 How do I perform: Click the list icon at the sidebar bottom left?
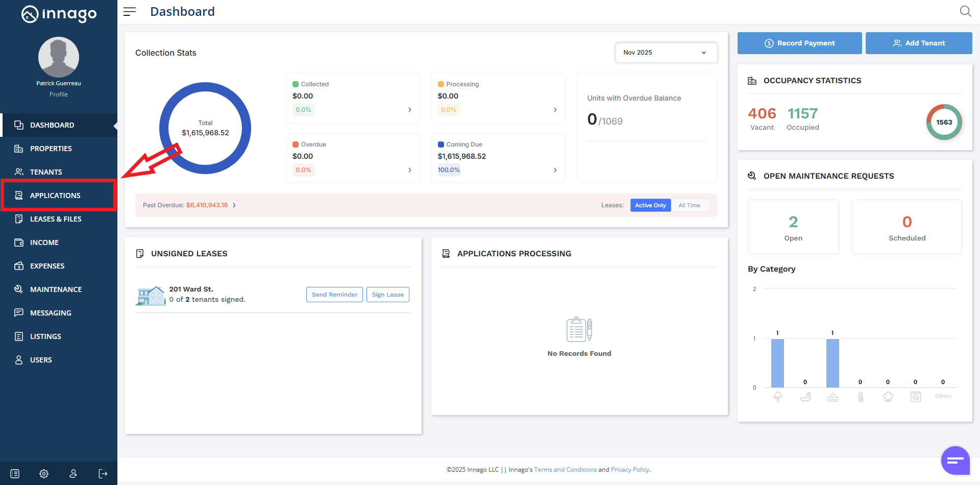(15, 474)
